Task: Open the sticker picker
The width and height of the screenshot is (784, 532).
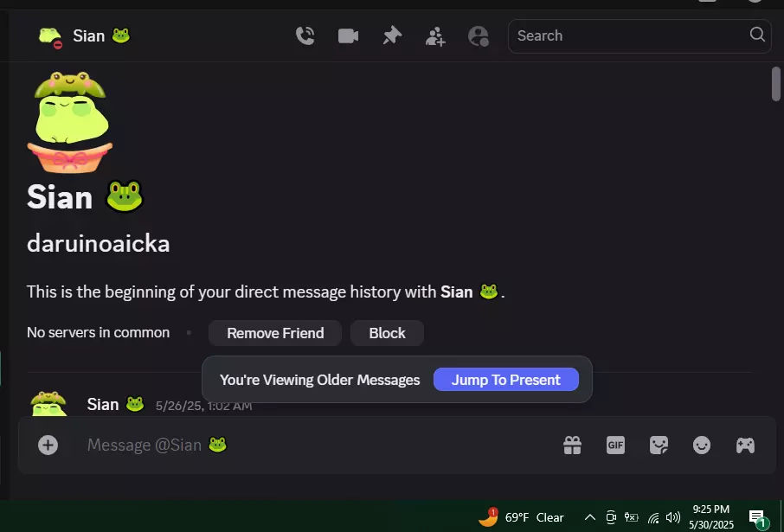Action: click(659, 445)
